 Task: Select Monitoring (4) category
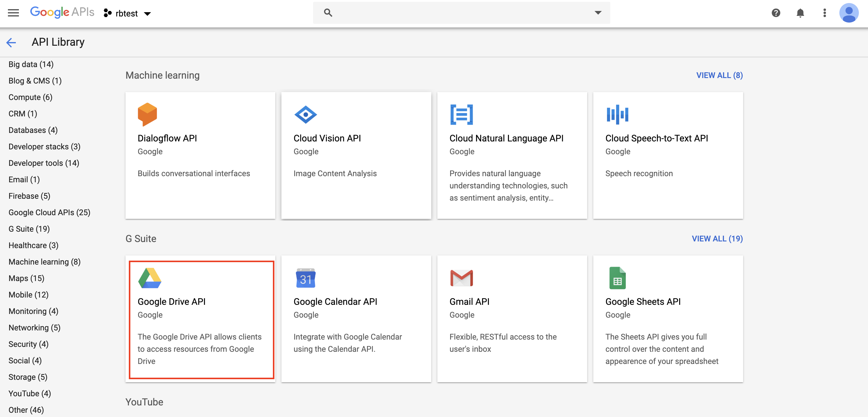pyautogui.click(x=34, y=312)
